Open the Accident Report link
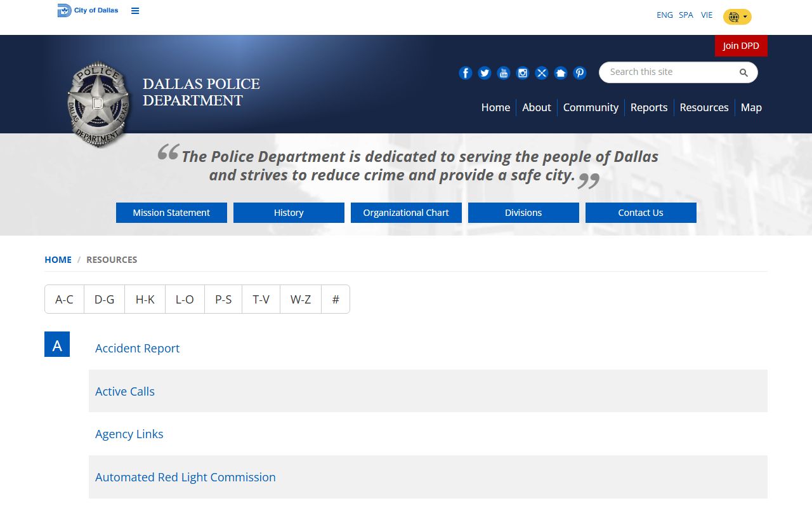This screenshot has width=812, height=508. pyautogui.click(x=137, y=348)
